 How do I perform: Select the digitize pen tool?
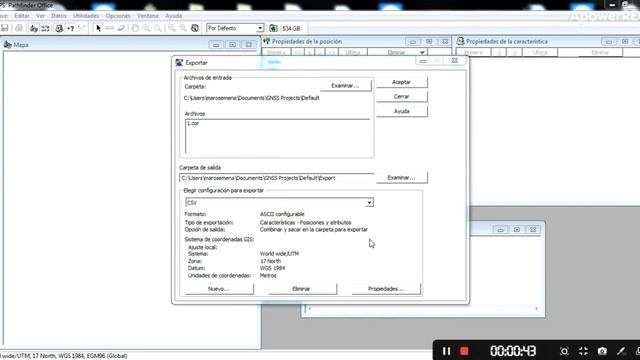coord(121,28)
